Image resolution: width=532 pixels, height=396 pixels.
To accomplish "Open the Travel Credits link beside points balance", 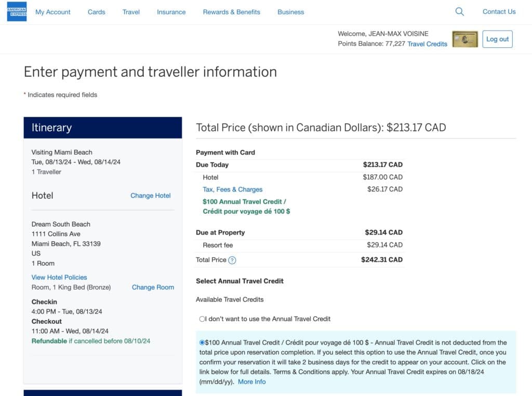I will tap(427, 44).
